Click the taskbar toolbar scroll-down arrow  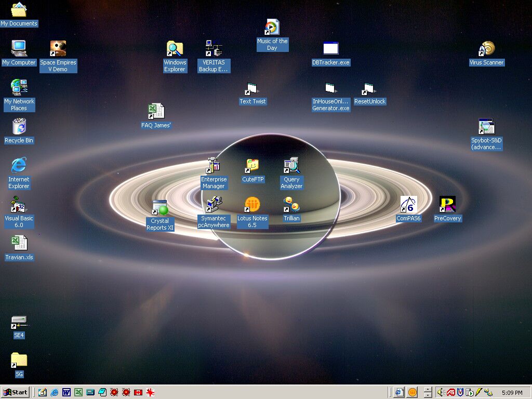tap(428, 395)
